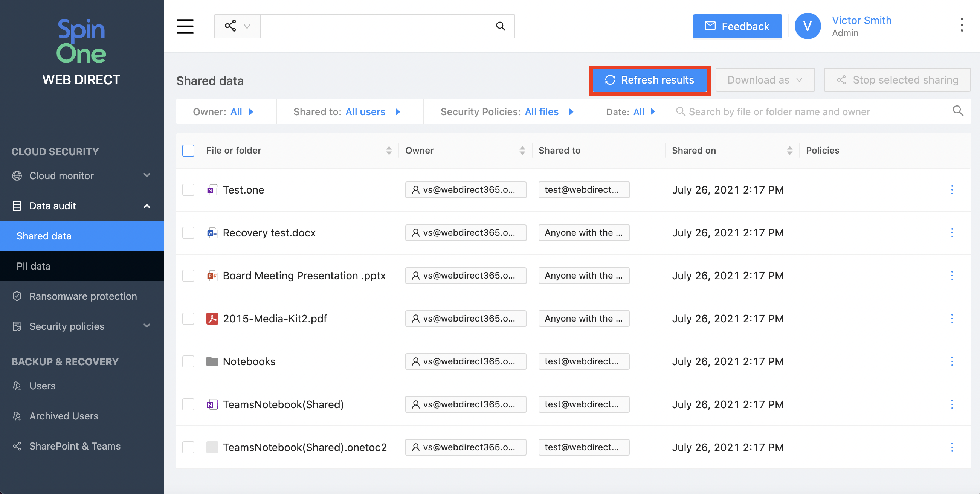
Task: Open the PII data page
Action: pyautogui.click(x=34, y=266)
